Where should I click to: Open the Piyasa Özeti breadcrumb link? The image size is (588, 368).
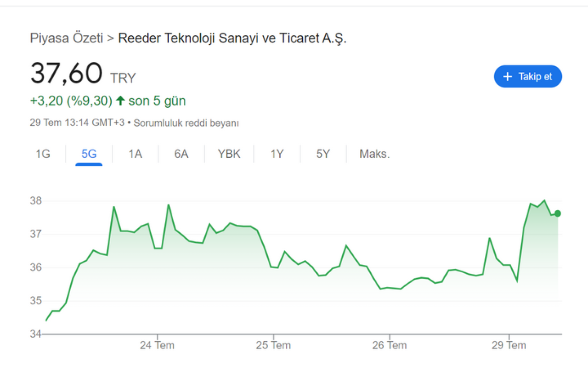66,38
